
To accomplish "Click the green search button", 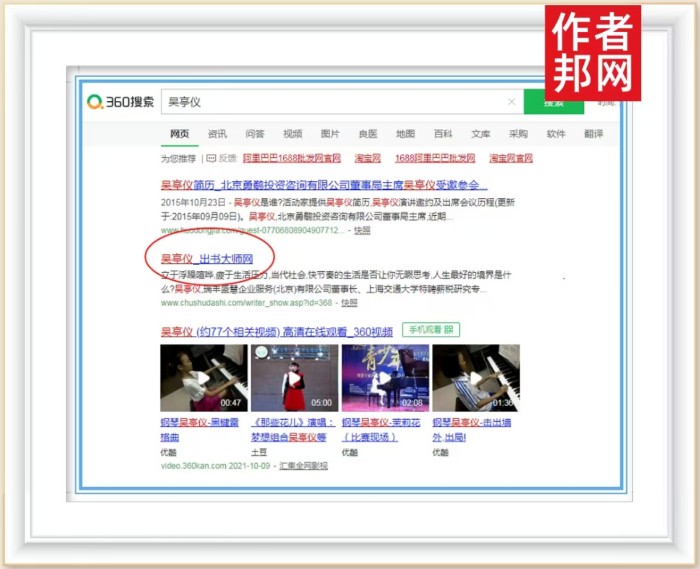I will (x=552, y=102).
